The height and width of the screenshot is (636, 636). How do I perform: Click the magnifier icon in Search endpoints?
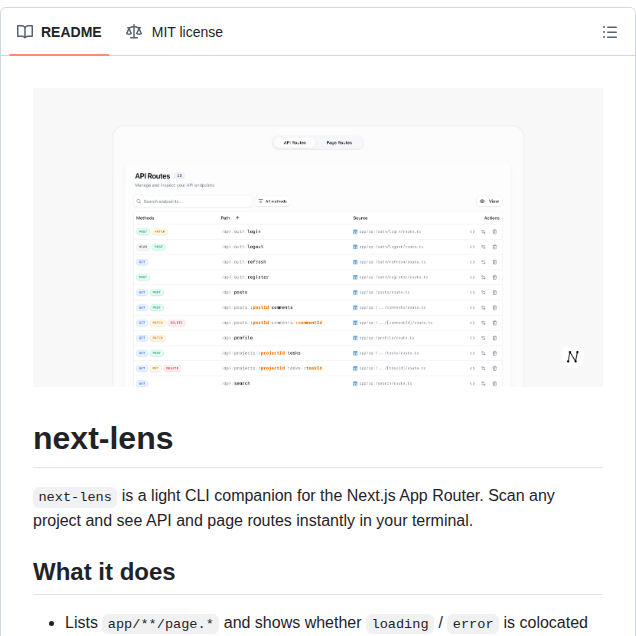tap(139, 201)
